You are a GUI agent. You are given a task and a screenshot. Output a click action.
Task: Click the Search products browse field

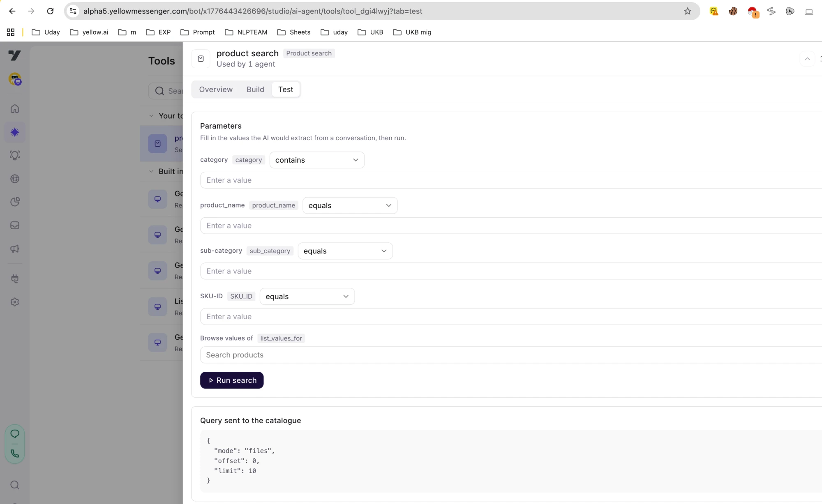(x=511, y=355)
